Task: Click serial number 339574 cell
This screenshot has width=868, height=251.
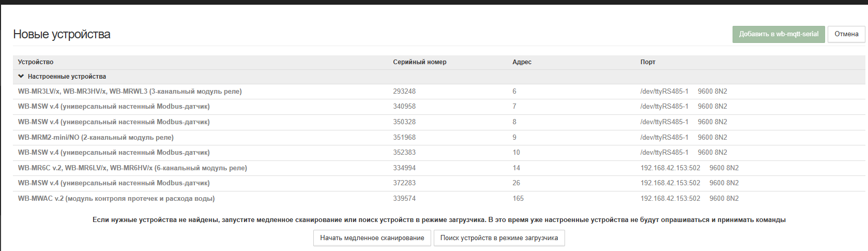Action: click(x=404, y=199)
